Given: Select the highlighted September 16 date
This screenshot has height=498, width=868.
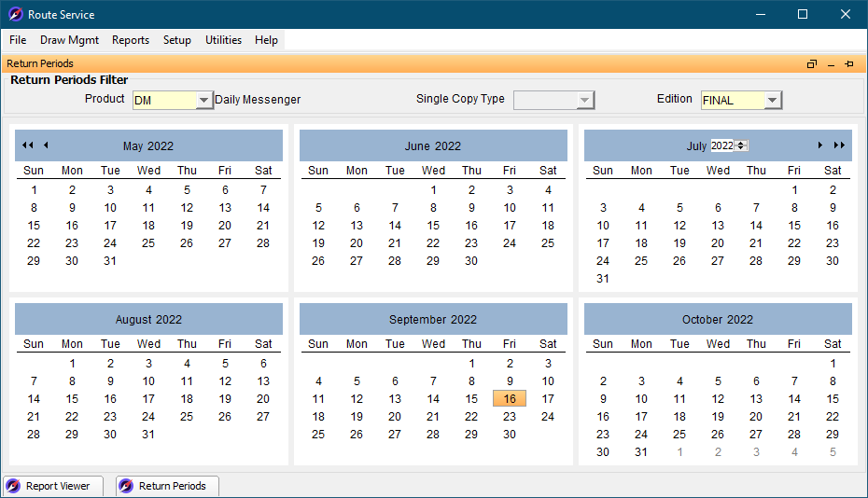Looking at the screenshot, I should pyautogui.click(x=510, y=399).
